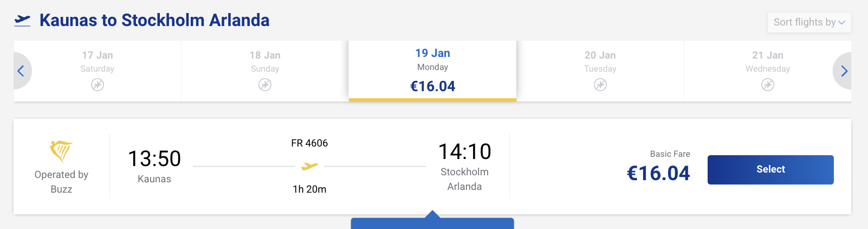Image resolution: width=868 pixels, height=229 pixels.
Task: Click the FR 4606 flight number
Action: point(309,143)
